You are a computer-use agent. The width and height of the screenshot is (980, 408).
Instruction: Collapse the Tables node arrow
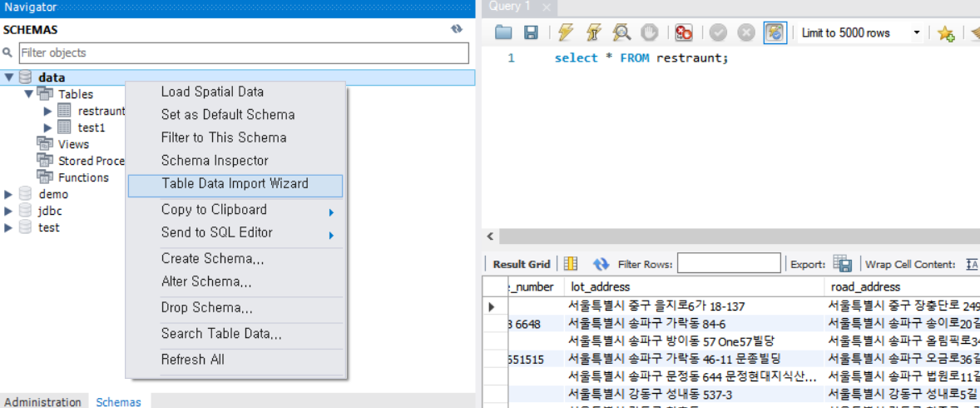pyautogui.click(x=29, y=94)
